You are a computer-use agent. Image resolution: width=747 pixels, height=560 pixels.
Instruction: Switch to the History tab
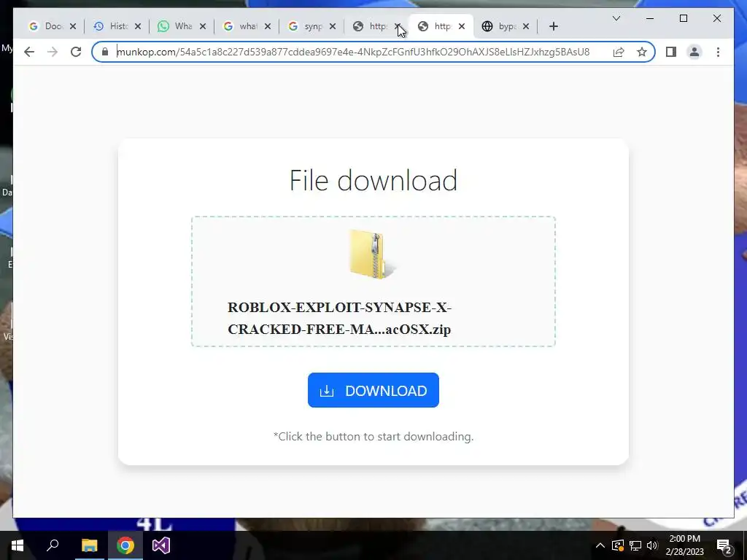coord(112,26)
